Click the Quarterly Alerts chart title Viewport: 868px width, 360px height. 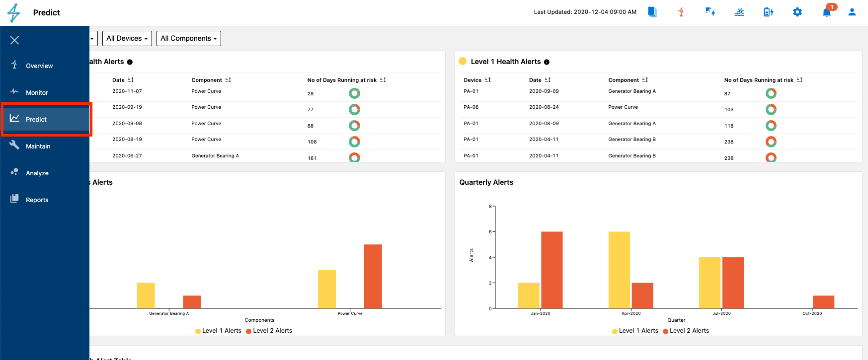(486, 182)
